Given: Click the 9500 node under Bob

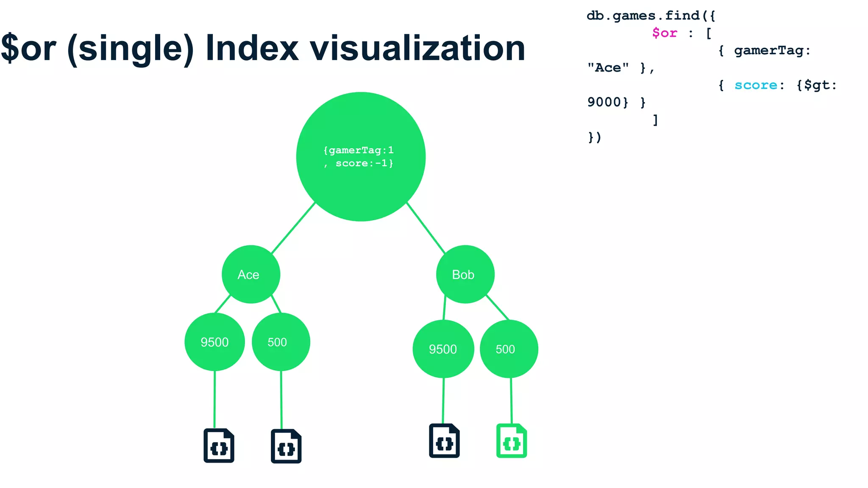Looking at the screenshot, I should [x=443, y=349].
